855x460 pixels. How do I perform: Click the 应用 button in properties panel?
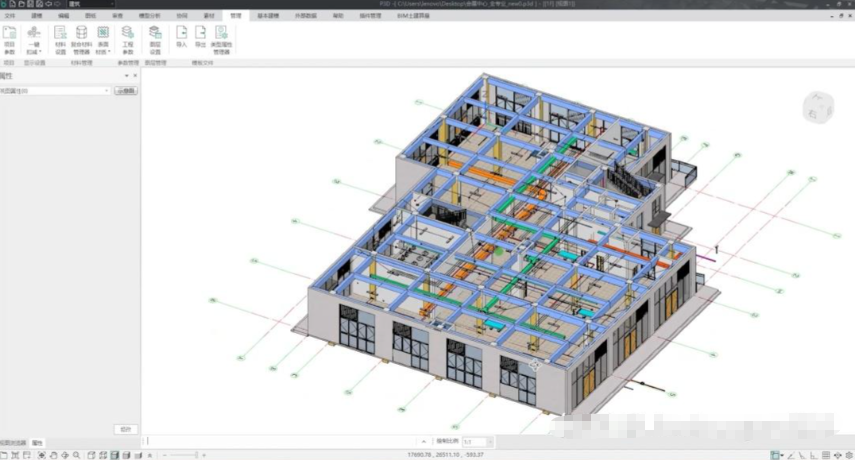click(125, 429)
